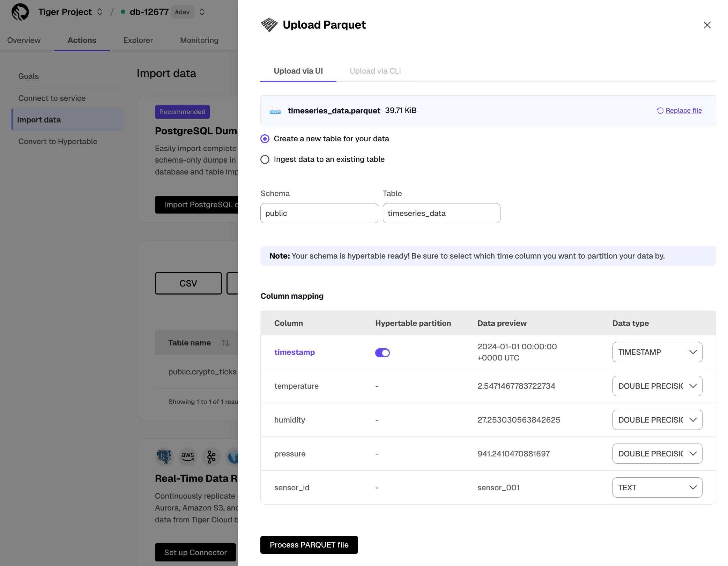
Task: Click the Parquet logo icon in the header
Action: coord(269,25)
